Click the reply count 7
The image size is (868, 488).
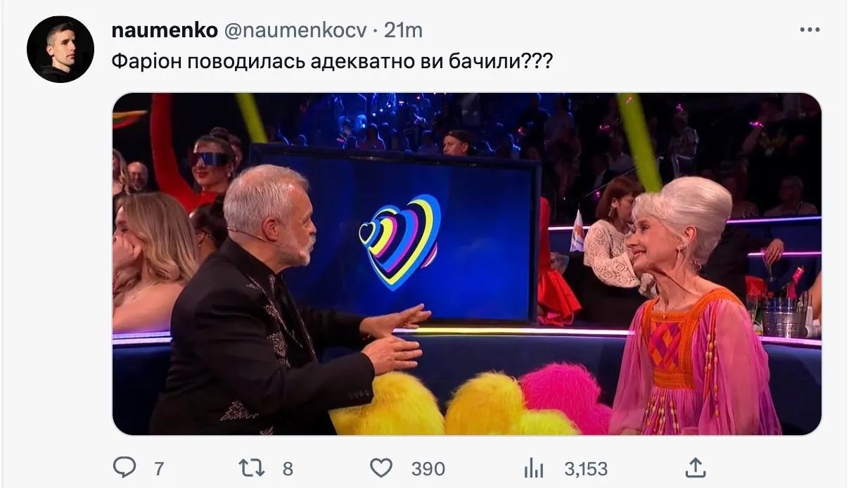point(159,469)
